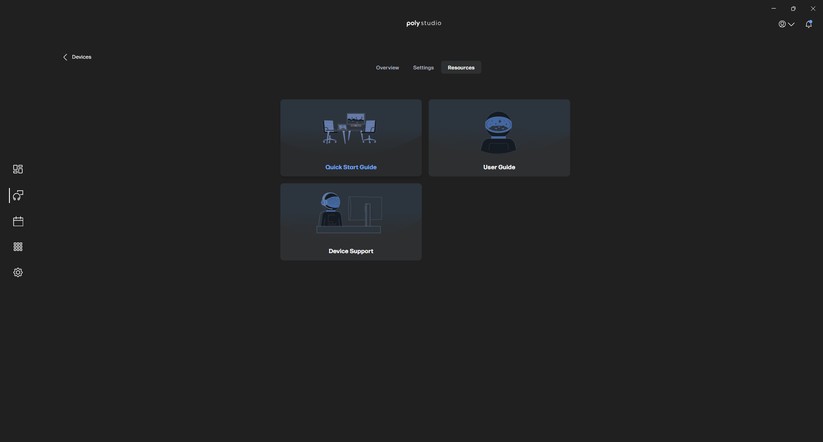The image size is (823, 442).
Task: Return to the Devices list link
Action: (81, 57)
